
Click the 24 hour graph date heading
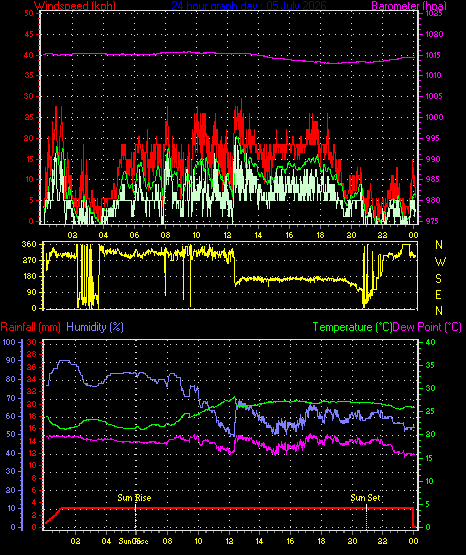249,5
